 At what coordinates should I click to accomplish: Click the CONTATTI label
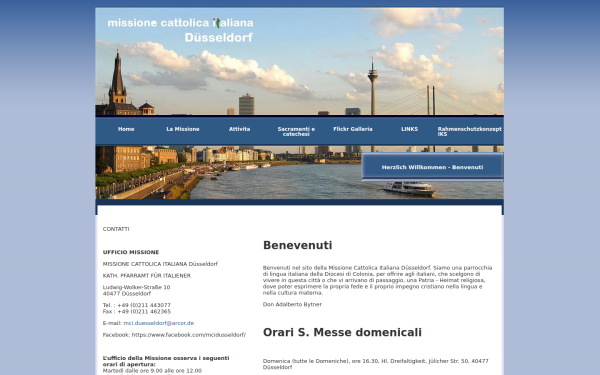(116, 229)
